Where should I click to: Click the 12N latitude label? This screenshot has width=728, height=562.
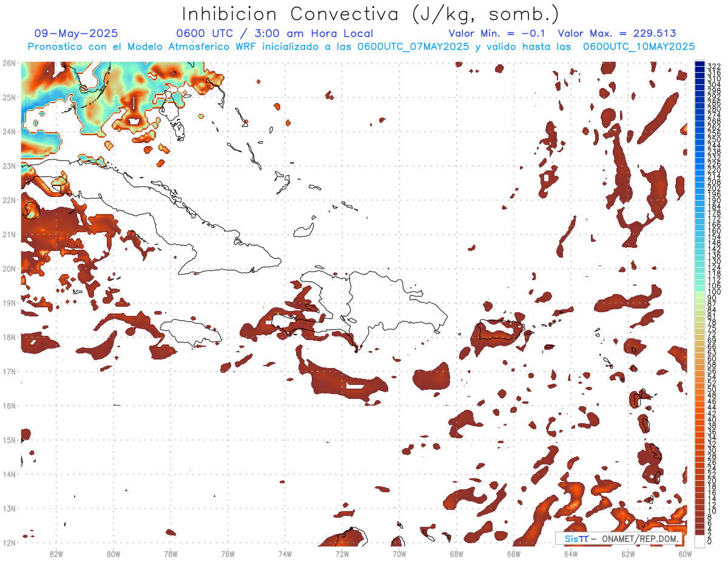(x=9, y=542)
